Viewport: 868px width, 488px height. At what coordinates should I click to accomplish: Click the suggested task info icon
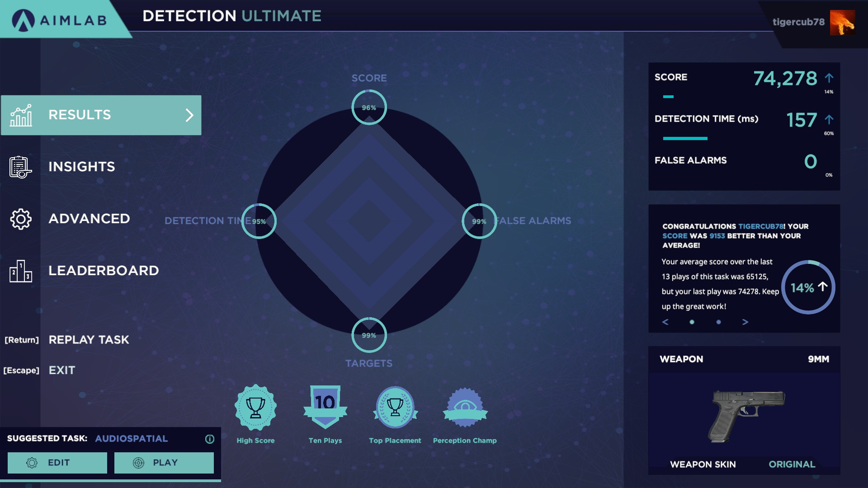[210, 439]
